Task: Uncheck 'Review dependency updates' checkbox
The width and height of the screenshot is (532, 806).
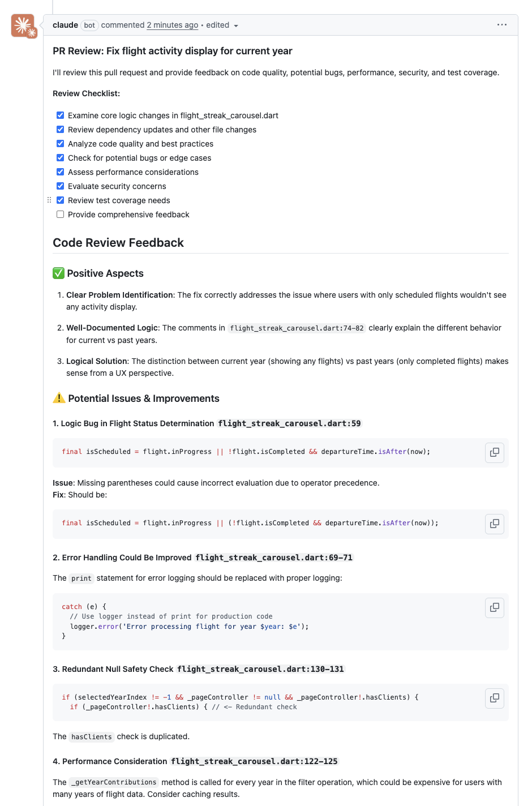Action: (61, 130)
